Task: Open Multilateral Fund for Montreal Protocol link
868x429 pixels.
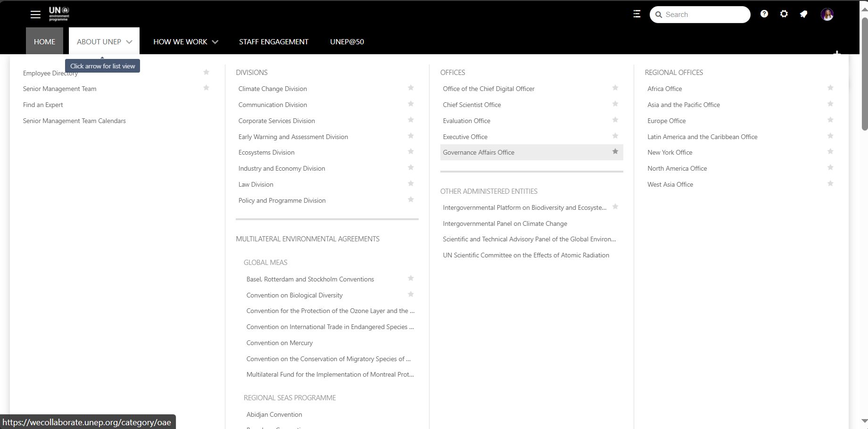Action: tap(330, 374)
